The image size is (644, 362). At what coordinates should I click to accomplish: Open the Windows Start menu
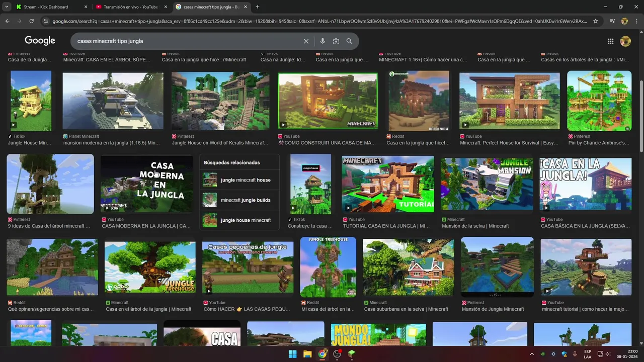tap(292, 354)
